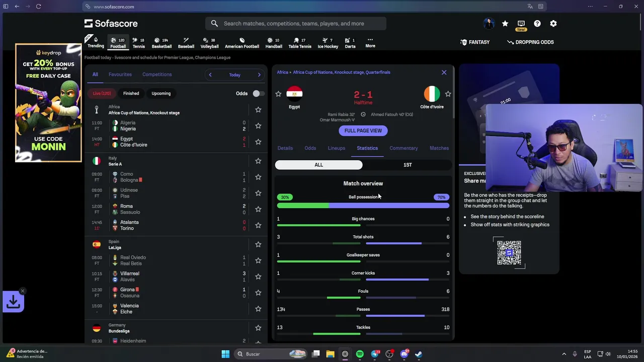Favourite the Roma vs Sassuolo match

pos(258,209)
